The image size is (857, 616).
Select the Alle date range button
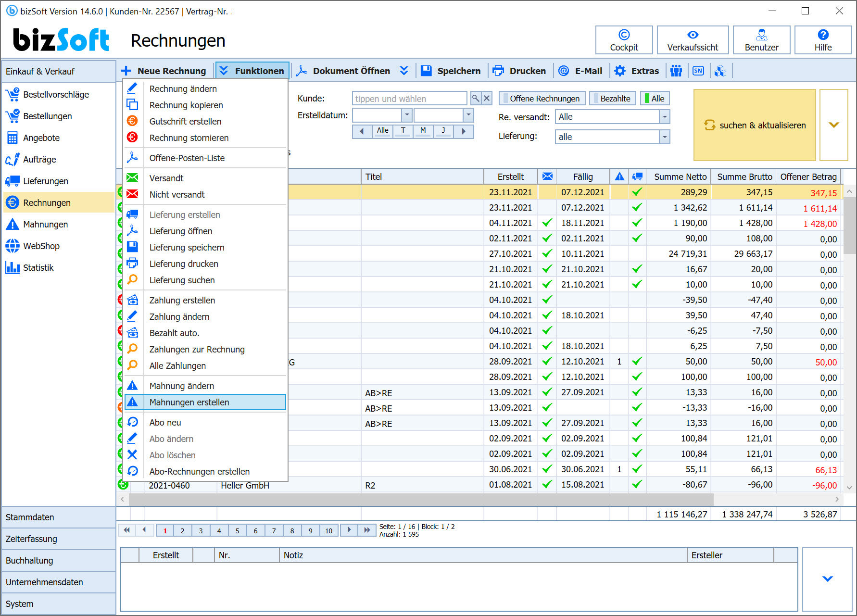382,131
